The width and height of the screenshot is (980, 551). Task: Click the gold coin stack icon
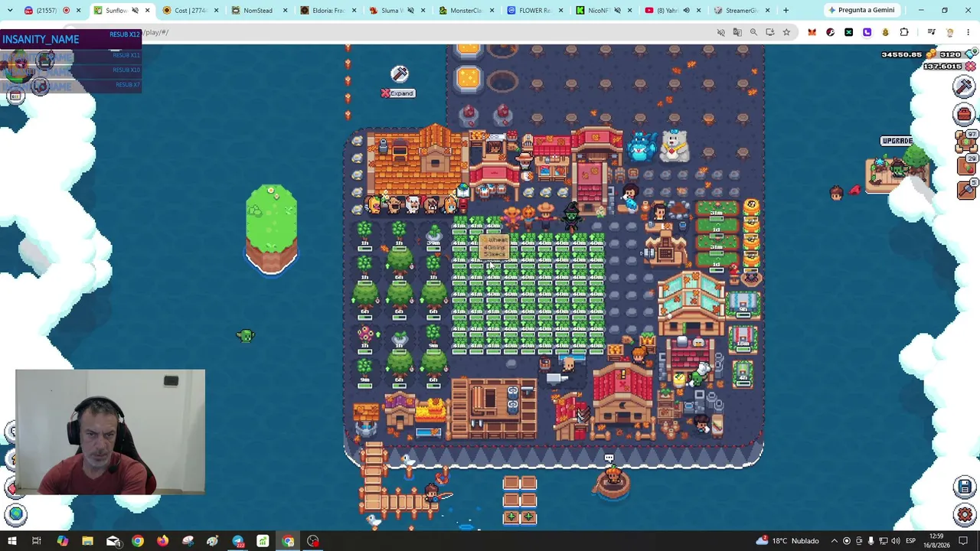pos(931,54)
